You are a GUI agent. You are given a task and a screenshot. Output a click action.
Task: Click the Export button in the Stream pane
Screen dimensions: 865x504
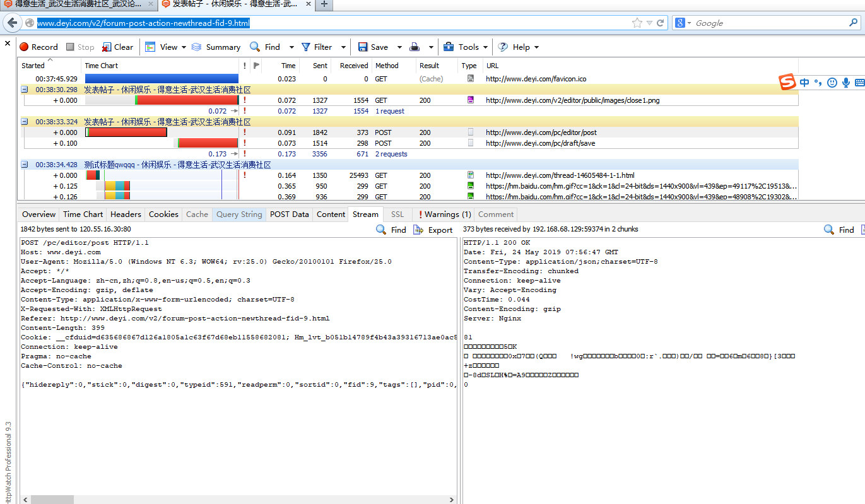[x=433, y=230]
